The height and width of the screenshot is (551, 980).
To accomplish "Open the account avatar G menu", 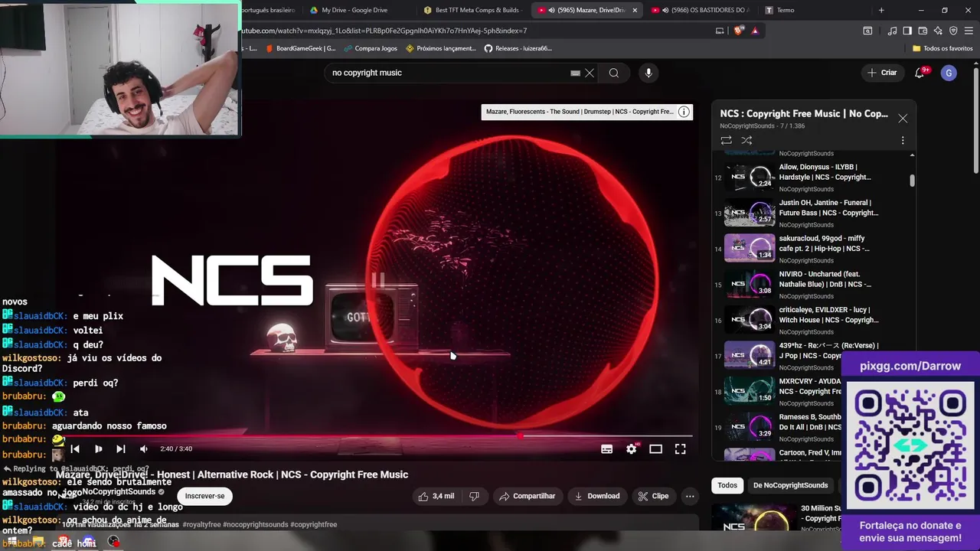I will click(949, 73).
